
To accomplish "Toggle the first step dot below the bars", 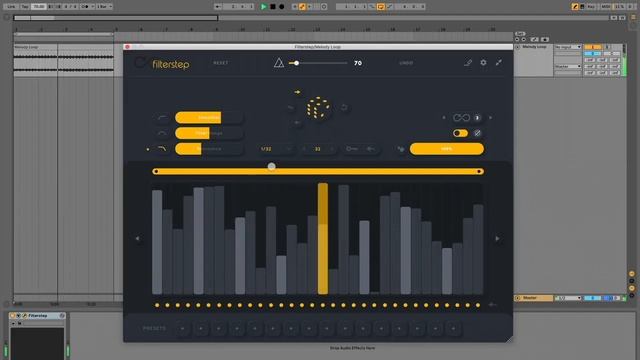I will tap(157, 305).
